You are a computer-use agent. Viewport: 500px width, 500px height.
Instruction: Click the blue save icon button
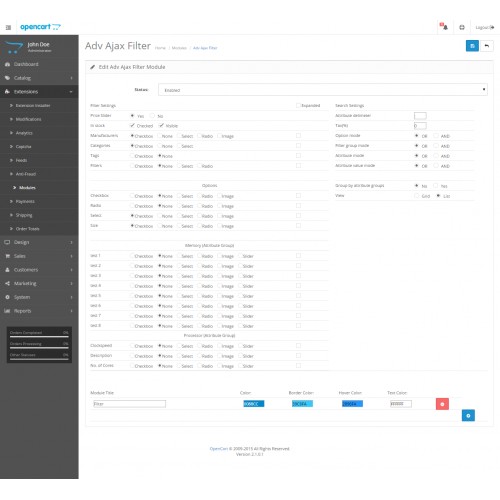(x=472, y=46)
